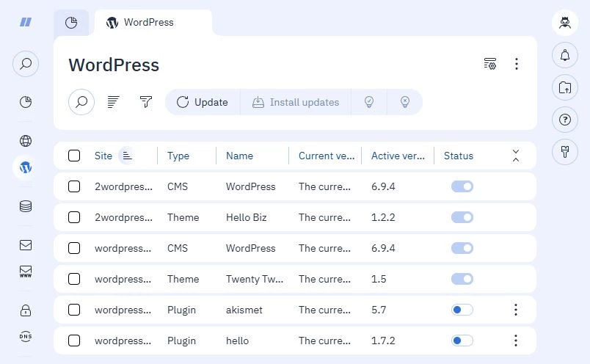Screen dimensions: 590x364
Task: Click the Twenty Tw... name cell
Action: coord(255,279)
